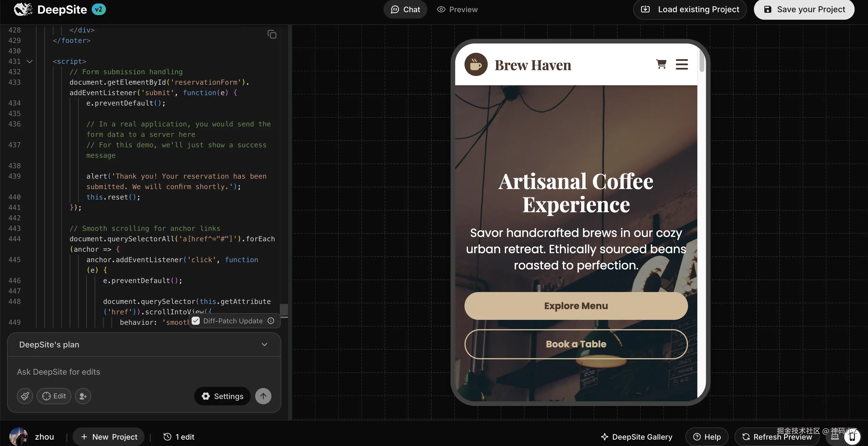Uncheck the Diff-Patch Update checkbox
Viewport: 868px width, 446px height.
click(x=196, y=321)
